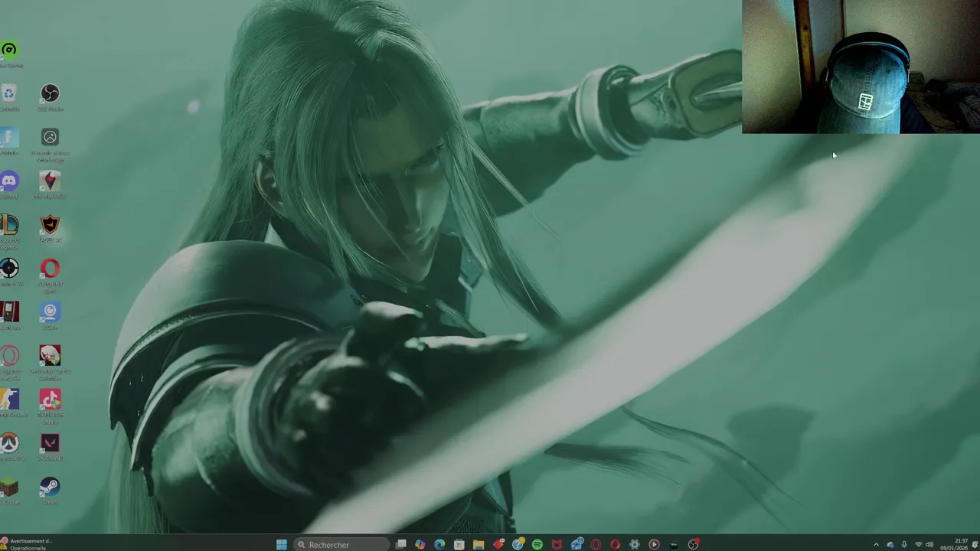The width and height of the screenshot is (980, 551).
Task: Open OBS Studio in the taskbar
Action: tap(693, 544)
